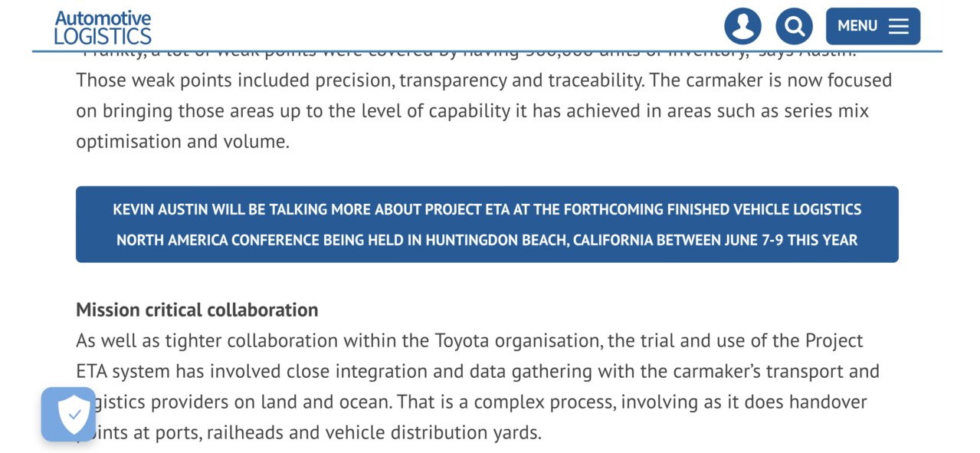Open the blue privacy shield badge

(x=68, y=414)
